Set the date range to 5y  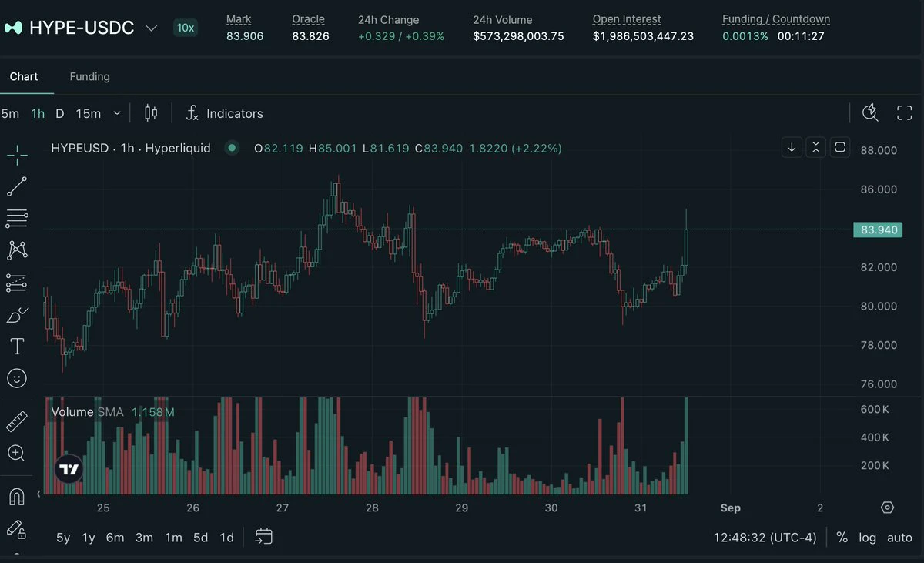click(x=63, y=538)
